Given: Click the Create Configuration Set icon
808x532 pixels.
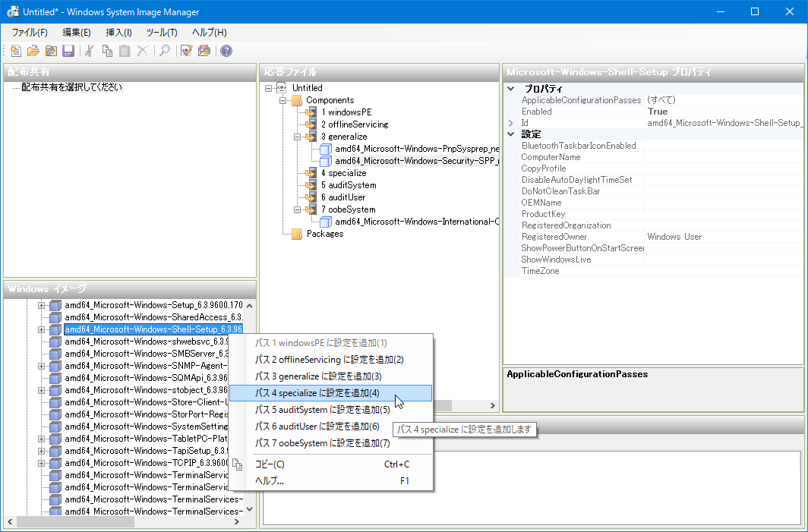Looking at the screenshot, I should pos(204,51).
